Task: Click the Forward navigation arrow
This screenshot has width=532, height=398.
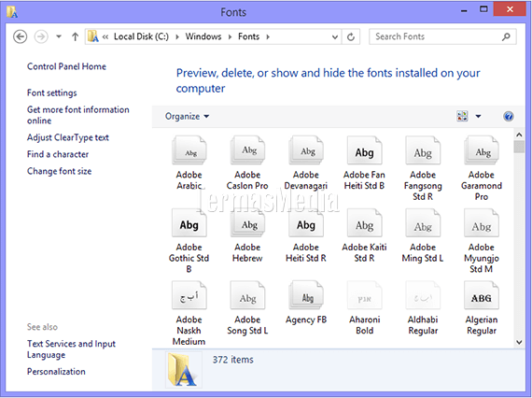Action: pyautogui.click(x=41, y=36)
